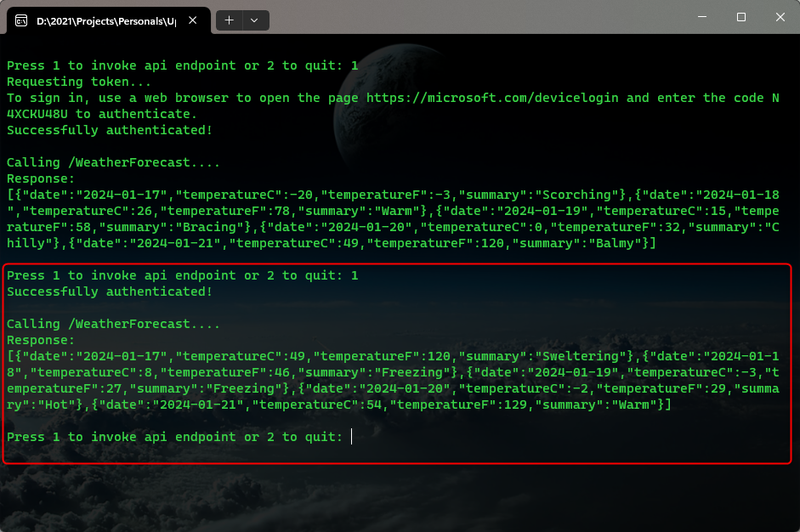Click the "Requesting token..." line
Image resolution: width=800 pixels, height=532 pixels.
pos(79,82)
